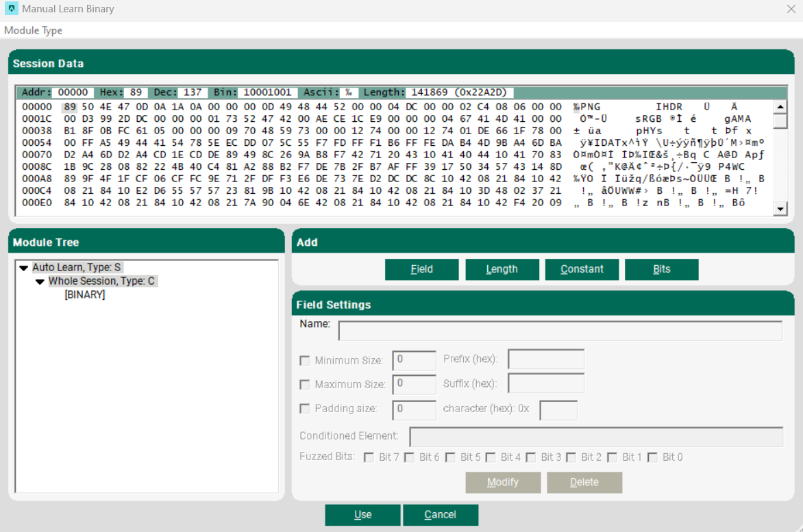
Task: Toggle the Bit 5 fuzzed bit checkbox
Action: tap(450, 457)
